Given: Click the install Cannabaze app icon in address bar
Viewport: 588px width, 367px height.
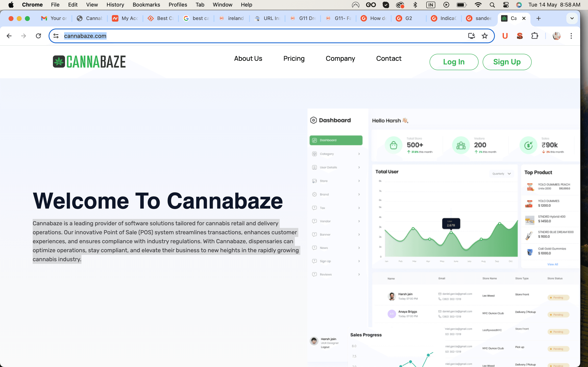Looking at the screenshot, I should (x=471, y=36).
